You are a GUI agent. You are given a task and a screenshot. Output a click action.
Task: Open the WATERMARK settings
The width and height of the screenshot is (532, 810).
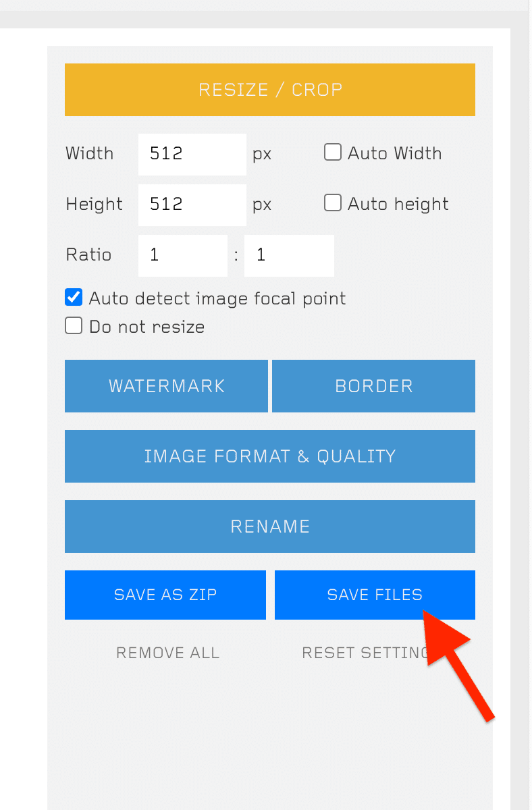166,386
